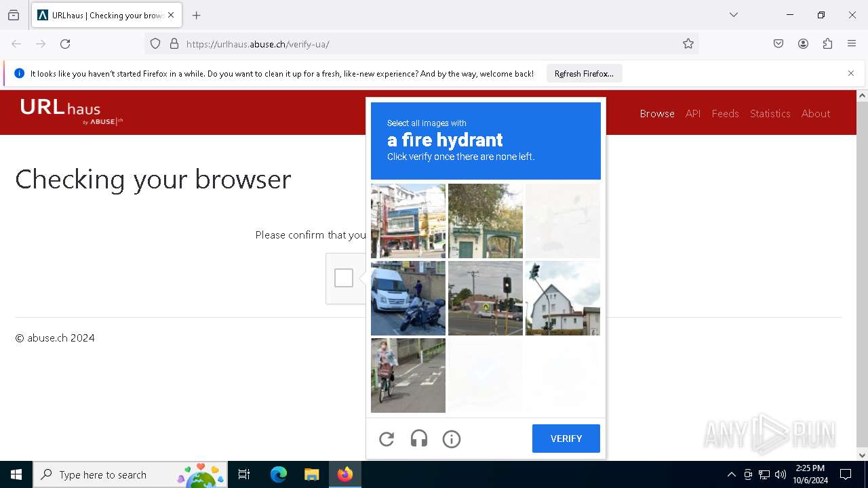Click page scrollbar down arrow
This screenshot has width=868, height=488.
(863, 455)
